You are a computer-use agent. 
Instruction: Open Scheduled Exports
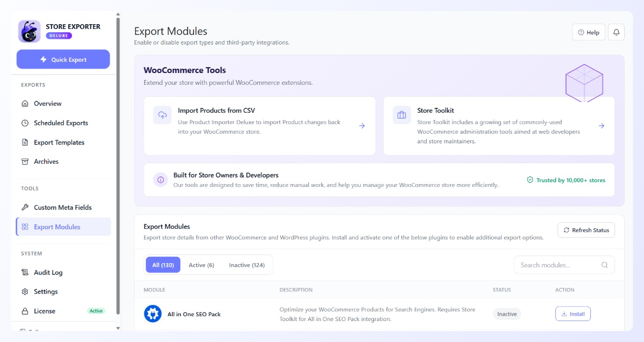click(x=63, y=123)
